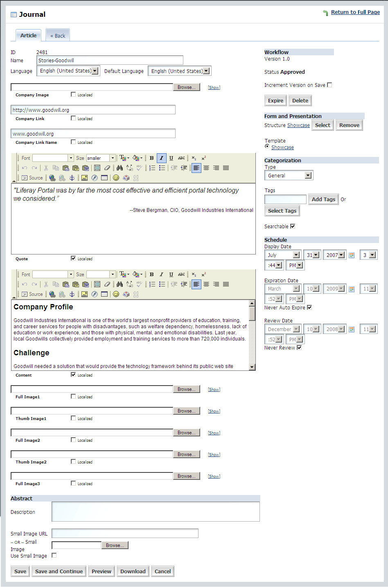Toggle the Never Auto Expire checkbox
The image size is (388, 588).
(x=309, y=307)
